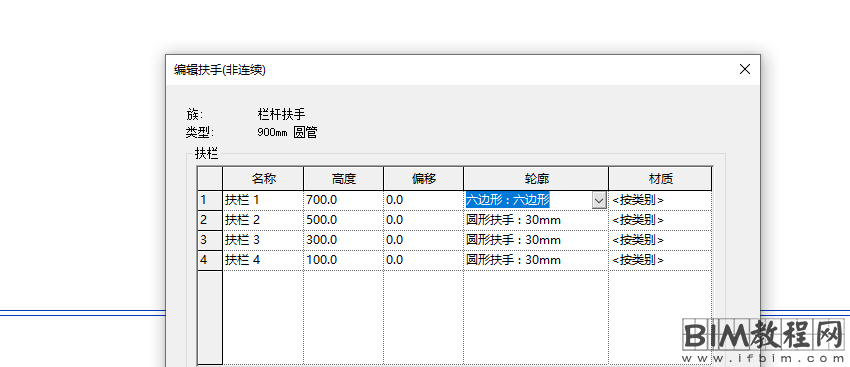The height and width of the screenshot is (367, 850).
Task: Select row number 4 header
Action: 210,260
